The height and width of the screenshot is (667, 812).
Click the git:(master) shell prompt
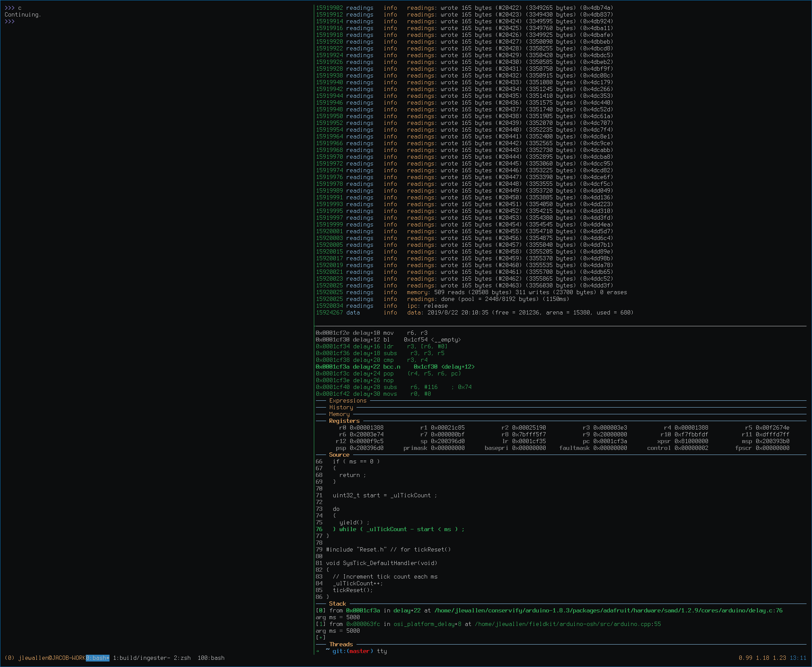click(353, 651)
